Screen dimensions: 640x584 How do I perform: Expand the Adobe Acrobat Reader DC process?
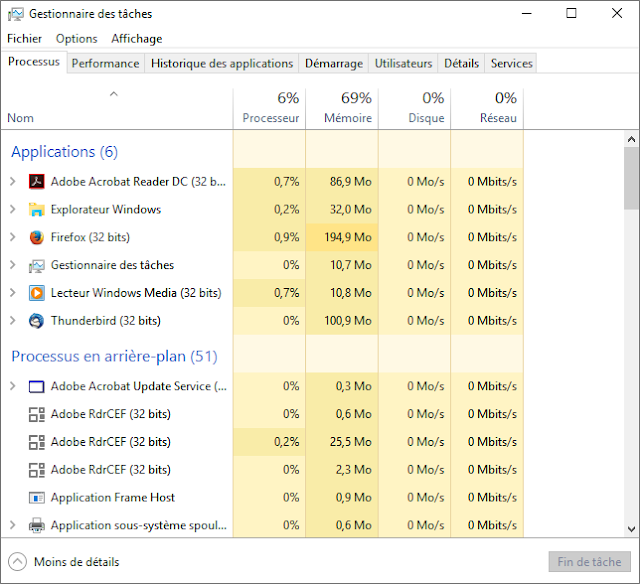pyautogui.click(x=13, y=182)
